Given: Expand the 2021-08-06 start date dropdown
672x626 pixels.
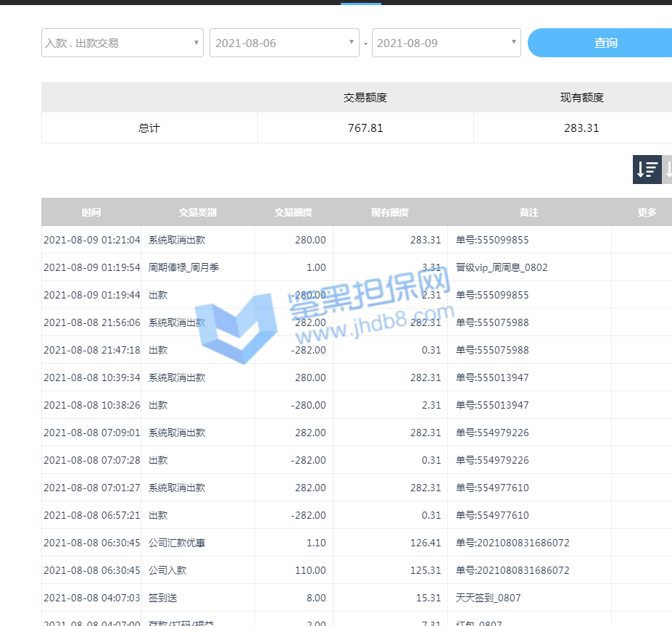Looking at the screenshot, I should [x=284, y=43].
